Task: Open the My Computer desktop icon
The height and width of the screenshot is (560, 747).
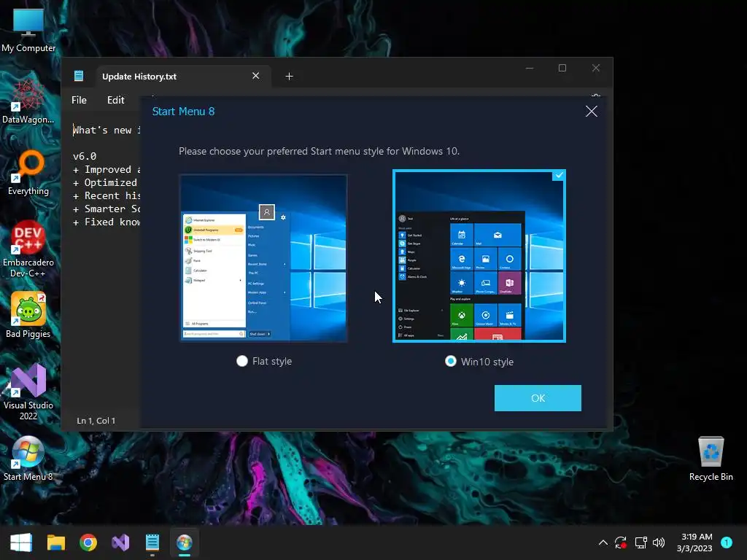Action: pos(28,29)
